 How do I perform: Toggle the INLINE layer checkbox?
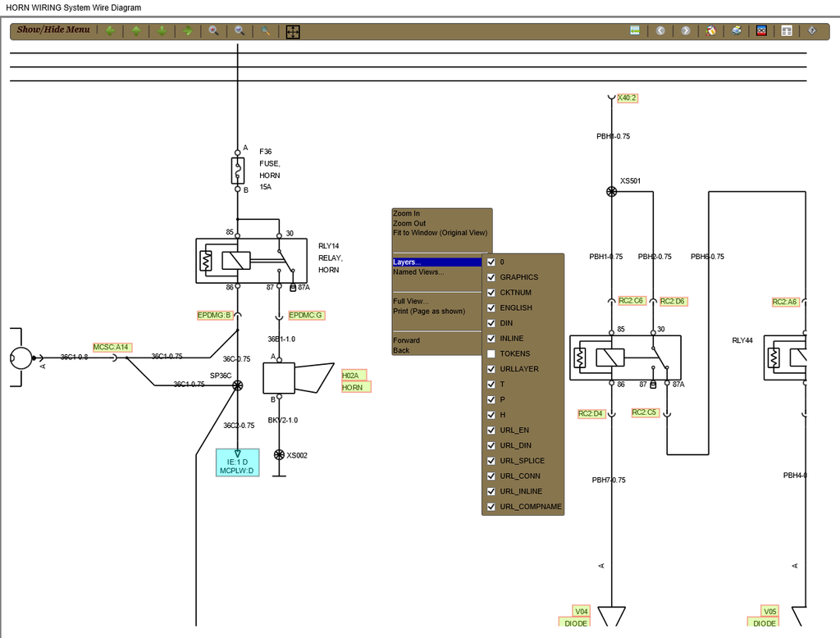(491, 338)
